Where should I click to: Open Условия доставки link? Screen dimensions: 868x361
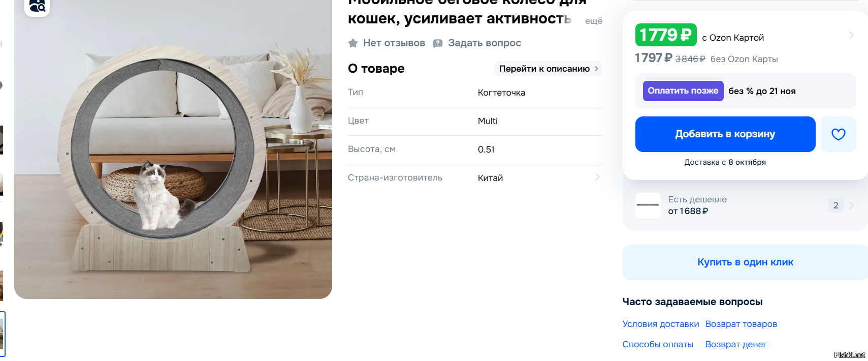[x=661, y=324]
